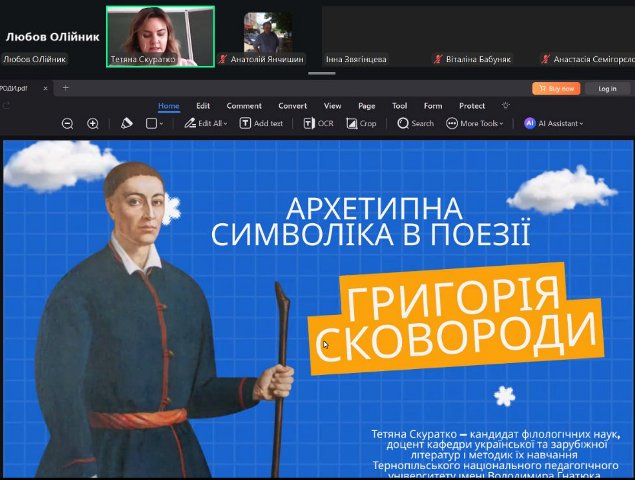The width and height of the screenshot is (635, 480).
Task: Click the Edit All pencil icon
Action: coord(190,123)
